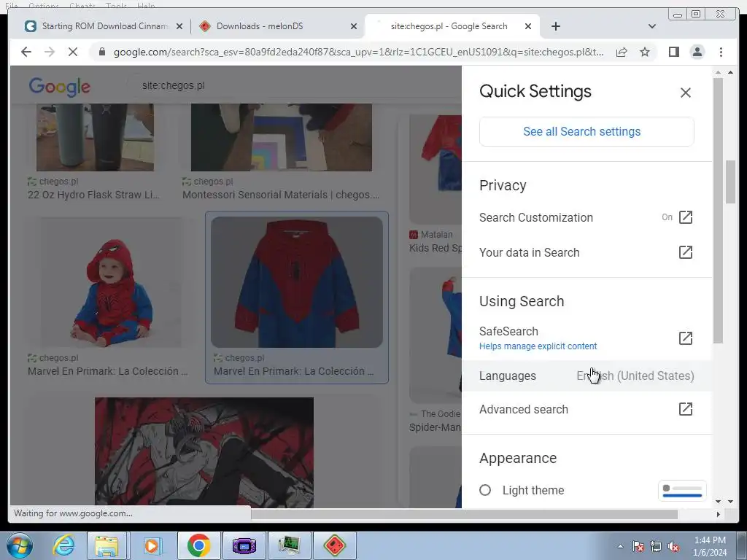Screen dimensions: 747x560
Task: Open the computer monitor taskbar app
Action: (289, 545)
